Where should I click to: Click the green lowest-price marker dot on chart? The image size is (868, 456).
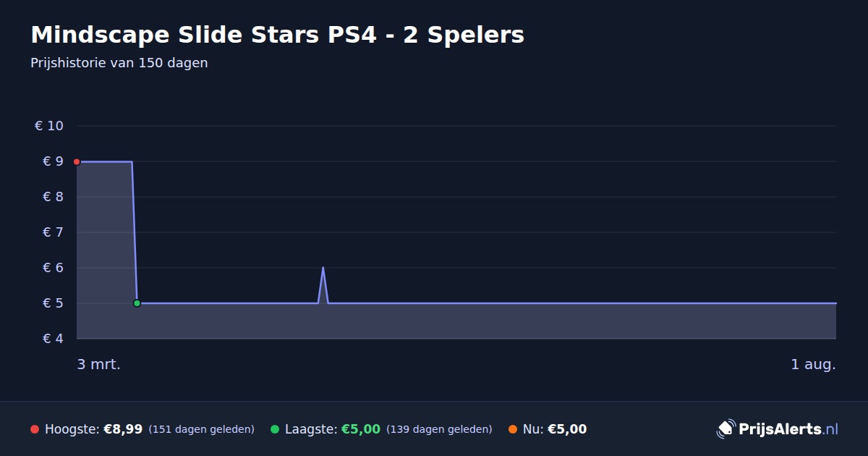click(137, 303)
